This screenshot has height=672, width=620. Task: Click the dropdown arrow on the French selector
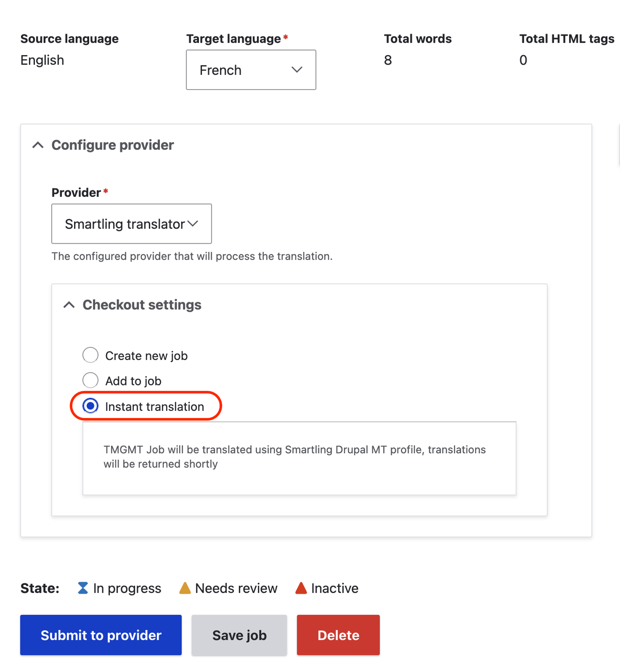click(x=297, y=70)
